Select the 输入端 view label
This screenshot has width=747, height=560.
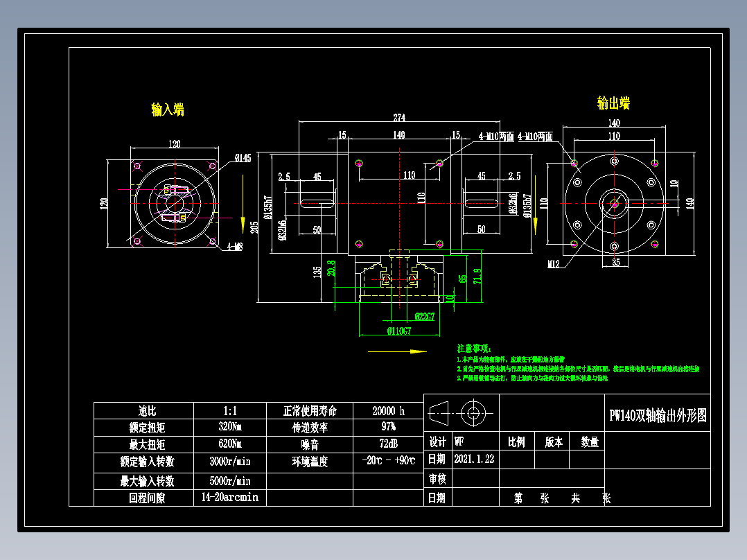[x=166, y=109]
